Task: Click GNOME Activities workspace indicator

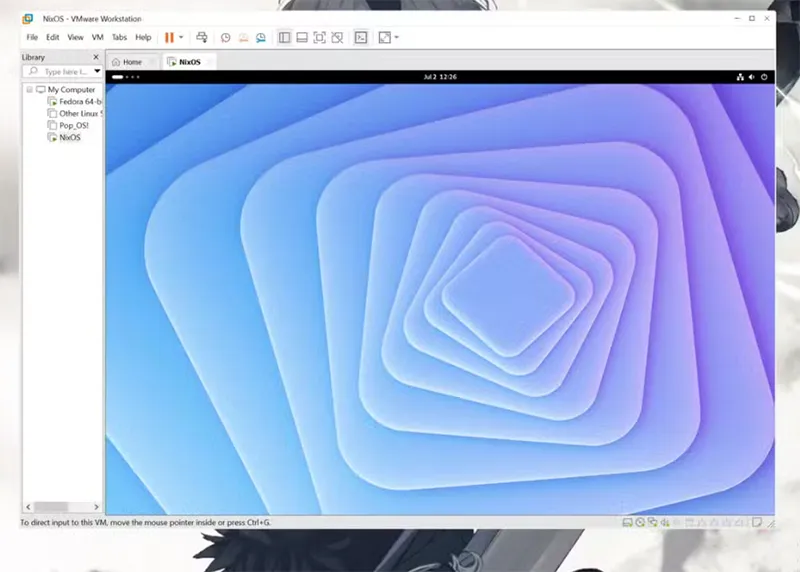Action: tap(126, 77)
